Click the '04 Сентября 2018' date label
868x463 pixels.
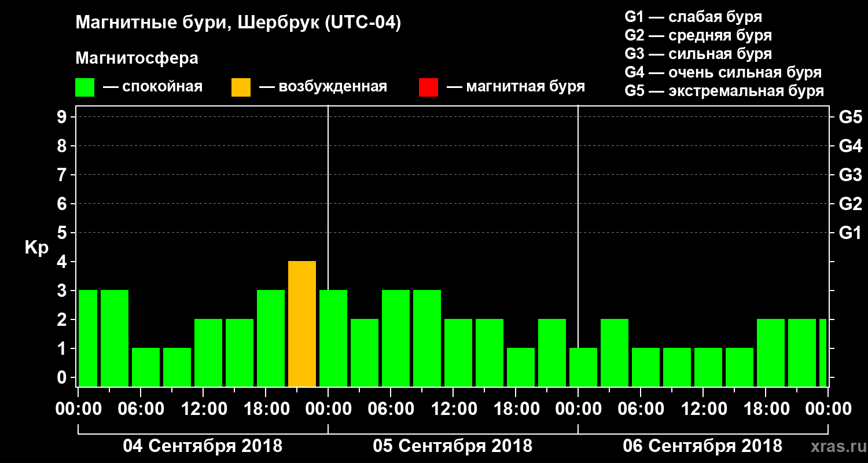coord(203,446)
